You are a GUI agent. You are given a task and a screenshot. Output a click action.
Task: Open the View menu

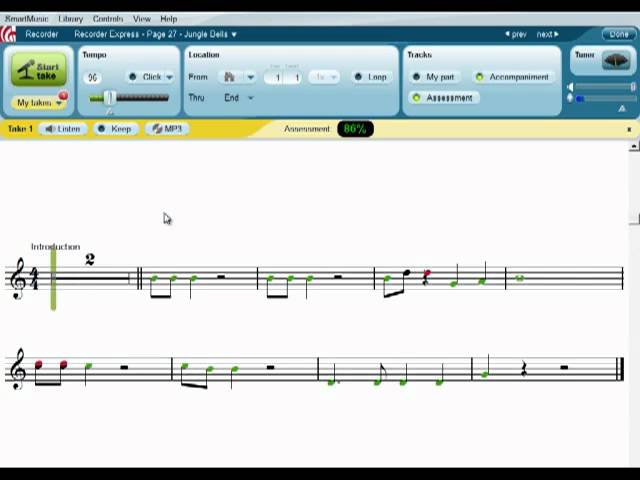click(142, 19)
